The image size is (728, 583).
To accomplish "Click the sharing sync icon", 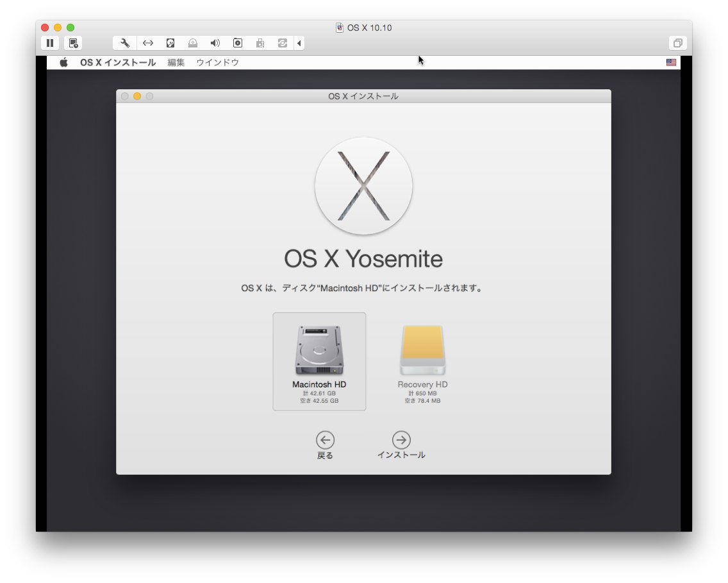I will point(282,43).
